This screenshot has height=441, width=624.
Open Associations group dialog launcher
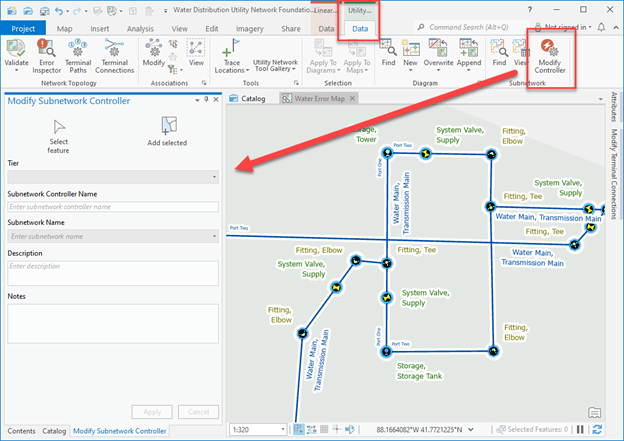pyautogui.click(x=204, y=83)
